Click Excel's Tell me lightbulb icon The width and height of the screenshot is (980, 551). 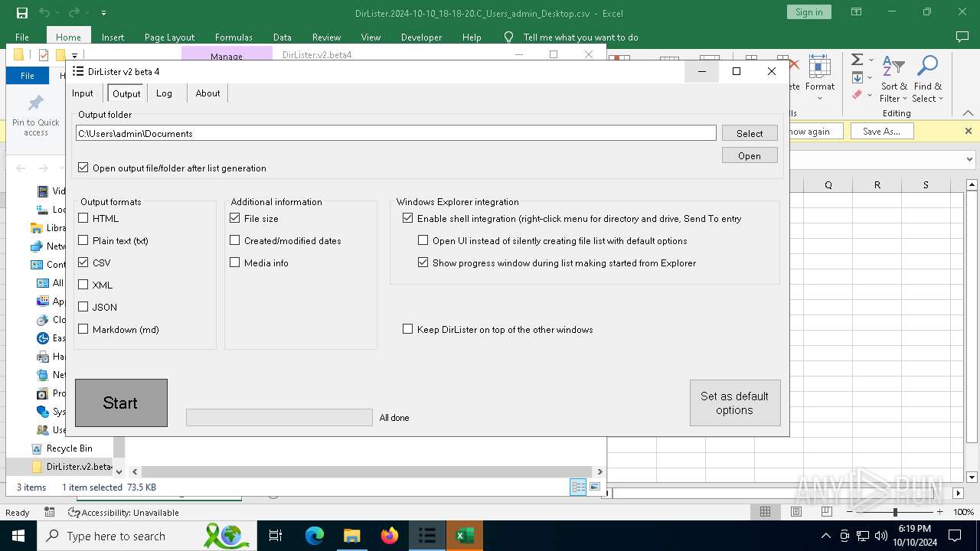tap(508, 37)
